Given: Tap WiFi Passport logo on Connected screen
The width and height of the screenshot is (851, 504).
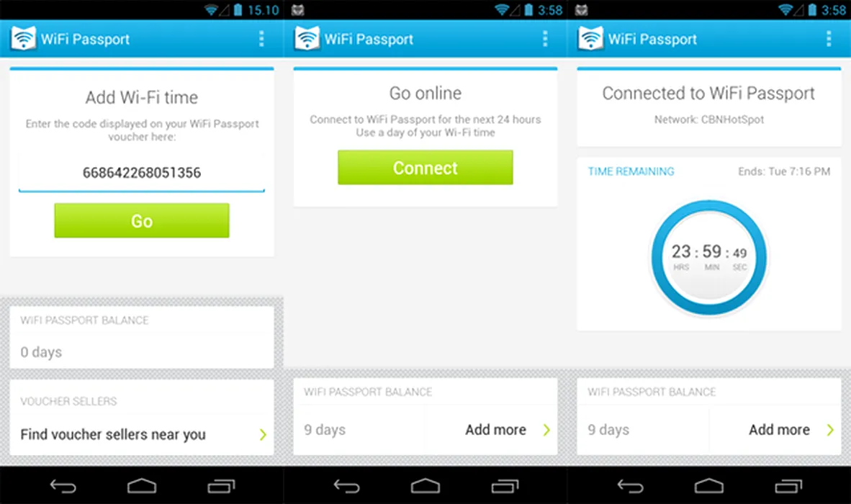Looking at the screenshot, I should pyautogui.click(x=590, y=38).
